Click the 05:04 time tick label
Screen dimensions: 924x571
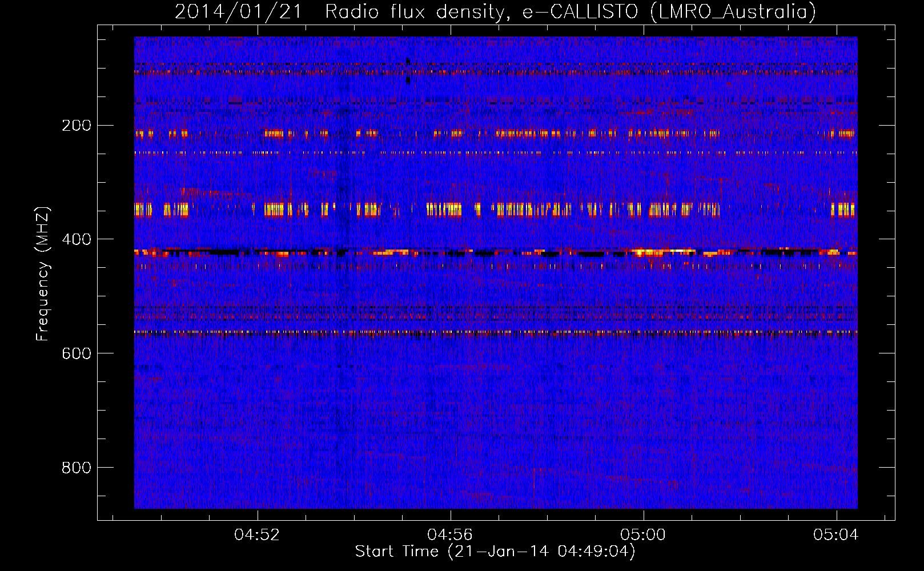coord(836,535)
